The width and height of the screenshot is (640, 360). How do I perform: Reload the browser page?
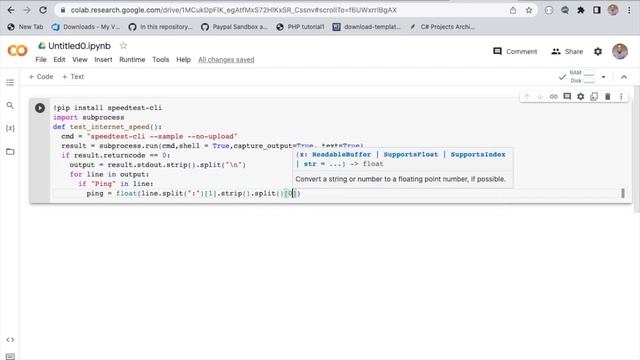point(43,10)
